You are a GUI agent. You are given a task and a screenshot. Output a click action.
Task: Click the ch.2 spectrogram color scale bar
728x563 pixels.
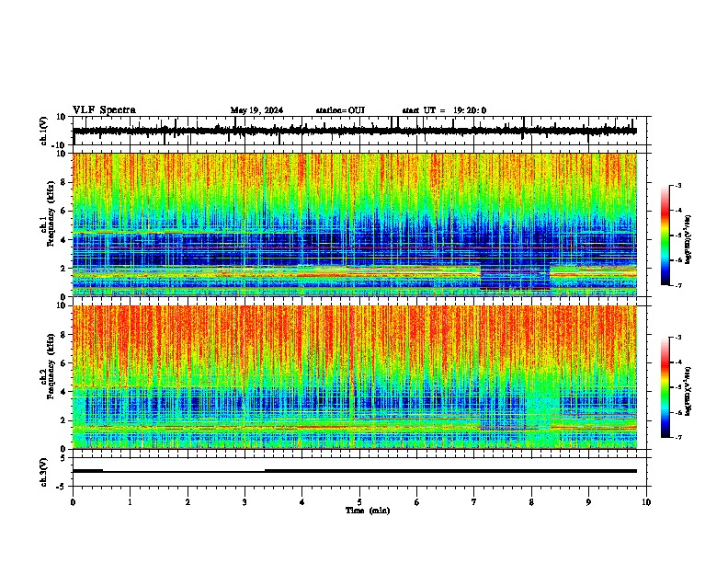(665, 387)
